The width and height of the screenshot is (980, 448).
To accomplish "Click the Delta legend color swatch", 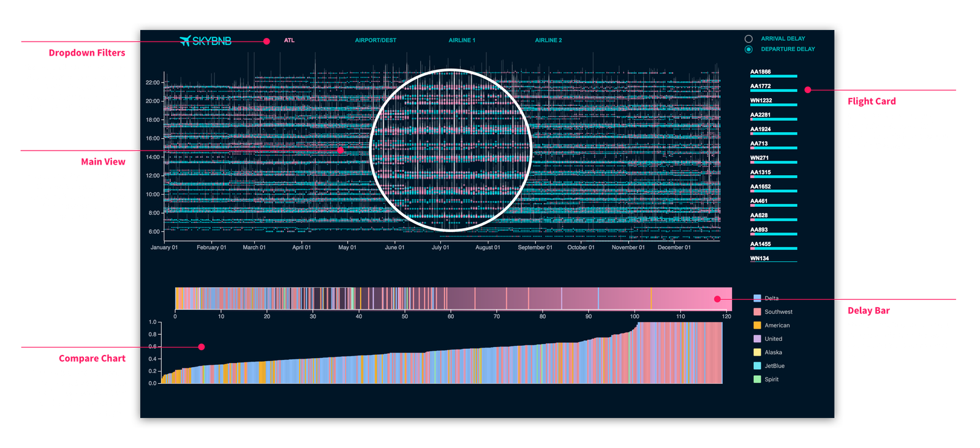I will pyautogui.click(x=757, y=298).
